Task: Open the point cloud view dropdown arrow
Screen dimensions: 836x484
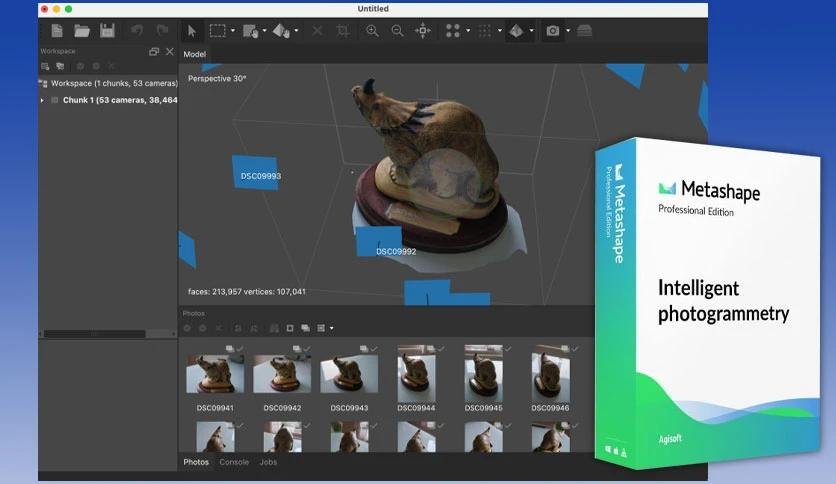Action: [x=468, y=31]
